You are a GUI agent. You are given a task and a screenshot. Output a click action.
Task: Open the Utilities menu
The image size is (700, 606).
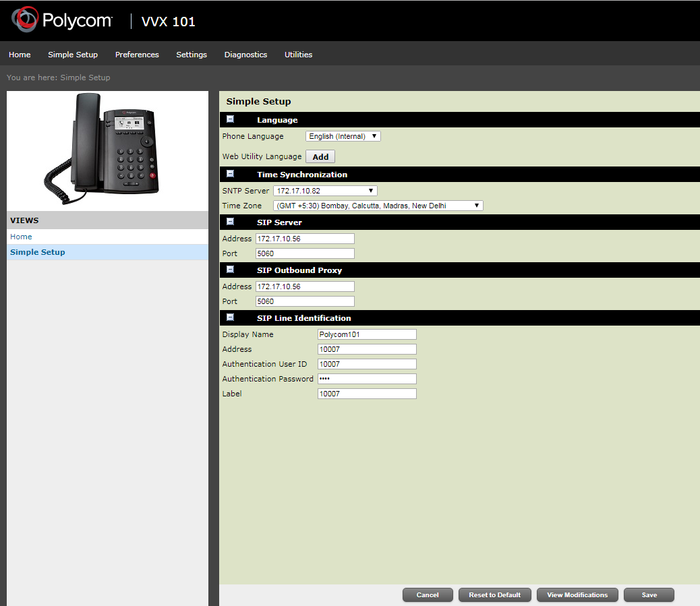coord(298,55)
